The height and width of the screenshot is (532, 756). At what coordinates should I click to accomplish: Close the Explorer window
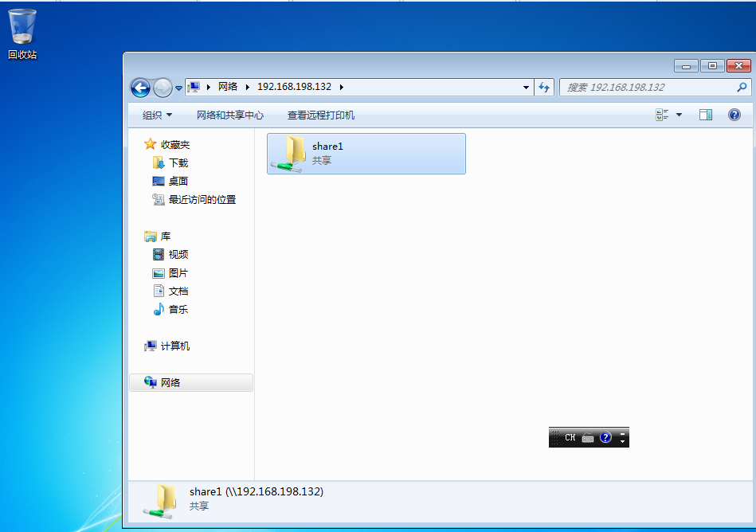pos(738,66)
